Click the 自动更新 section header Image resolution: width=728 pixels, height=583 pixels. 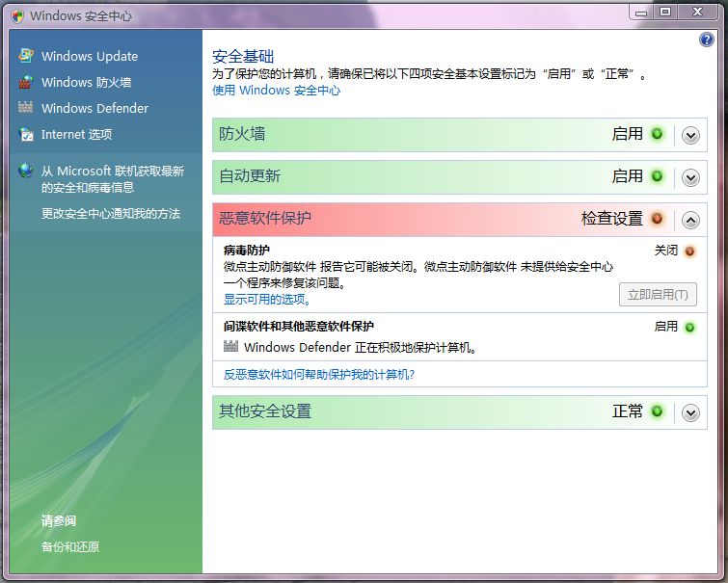[460, 177]
